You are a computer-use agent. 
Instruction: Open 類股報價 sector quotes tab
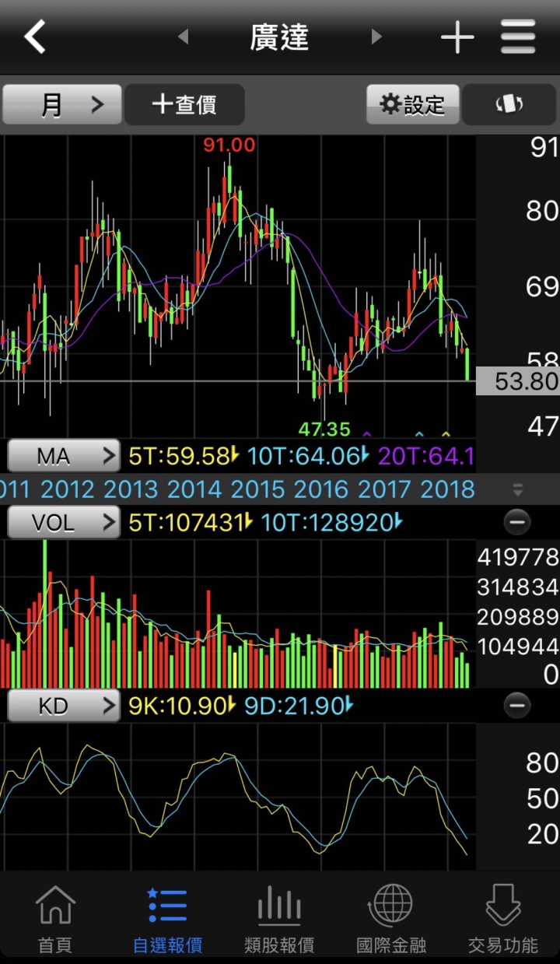(279, 919)
